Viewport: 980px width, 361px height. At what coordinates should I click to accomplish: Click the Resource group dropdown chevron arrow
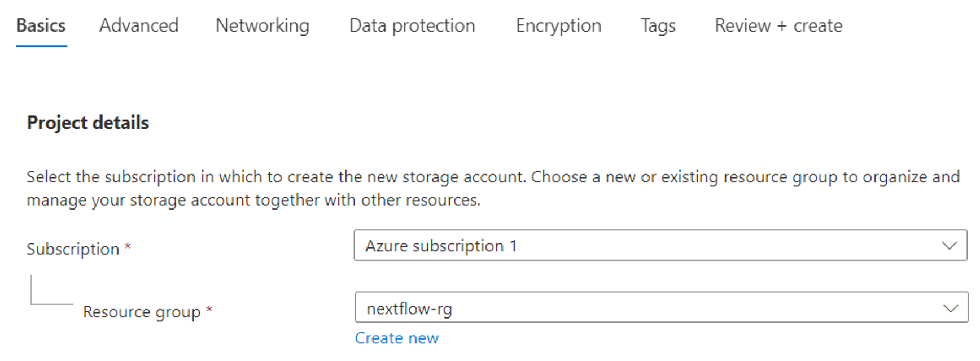click(x=950, y=308)
